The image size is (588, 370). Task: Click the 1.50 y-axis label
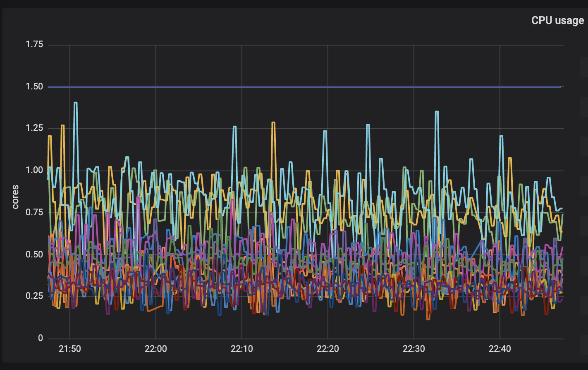pyautogui.click(x=34, y=86)
